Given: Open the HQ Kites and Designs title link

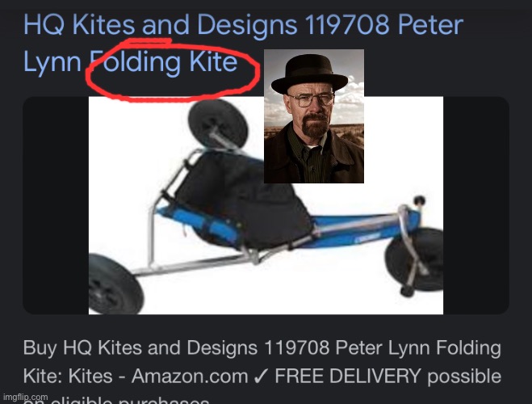Looking at the screenshot, I should pos(243,43).
